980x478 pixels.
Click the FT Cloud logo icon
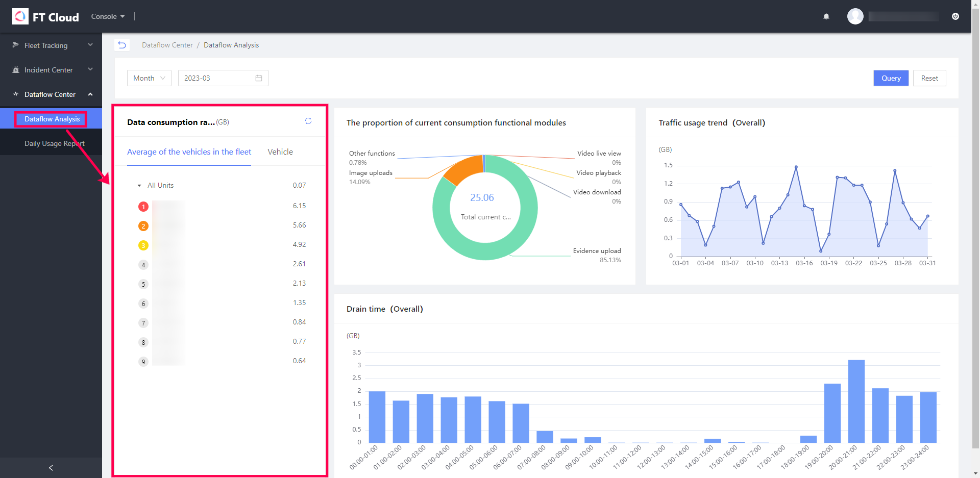coord(20,16)
